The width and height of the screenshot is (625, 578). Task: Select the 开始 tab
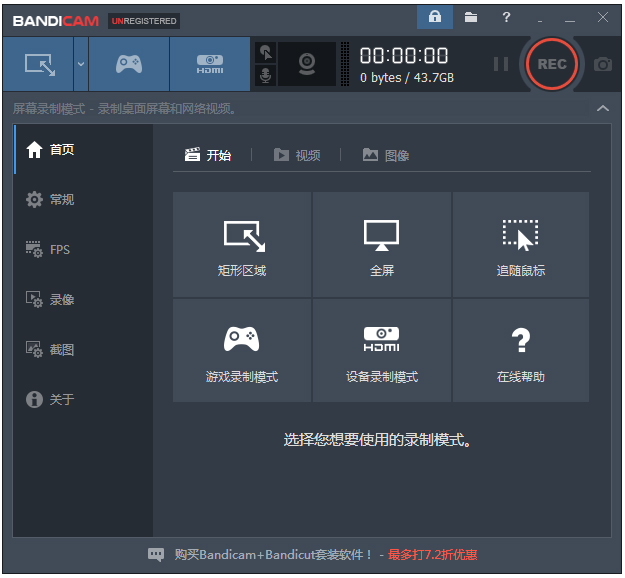tap(208, 155)
